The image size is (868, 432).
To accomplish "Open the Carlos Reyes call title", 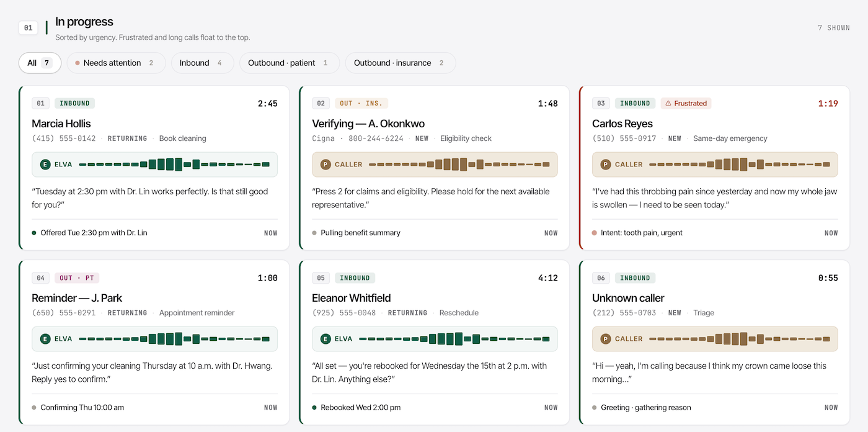I will [622, 124].
